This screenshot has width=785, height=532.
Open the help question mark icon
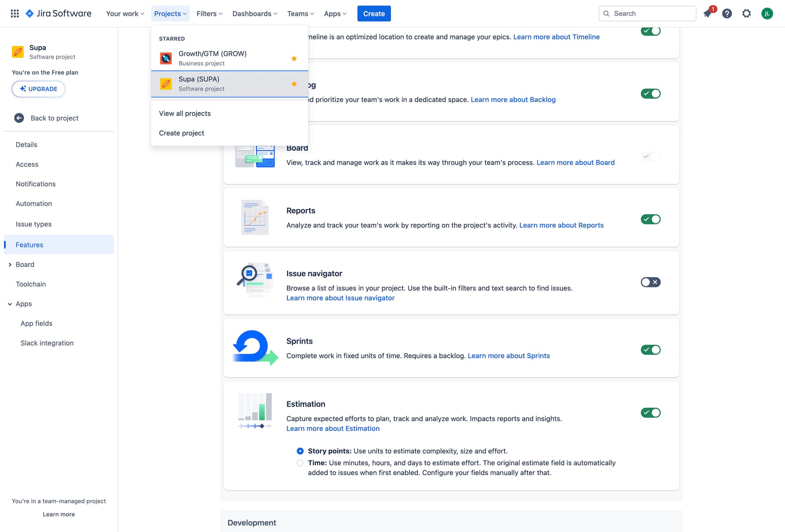pos(727,13)
